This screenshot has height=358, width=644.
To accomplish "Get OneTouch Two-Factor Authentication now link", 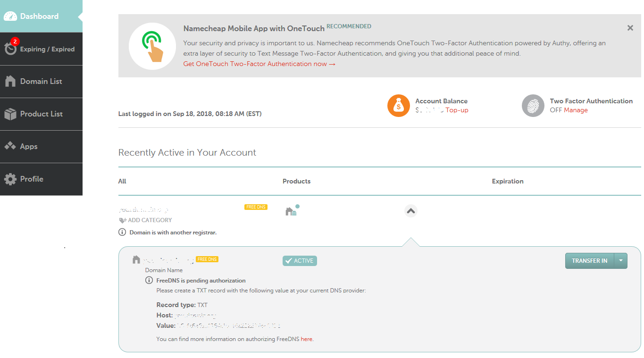I will (259, 64).
